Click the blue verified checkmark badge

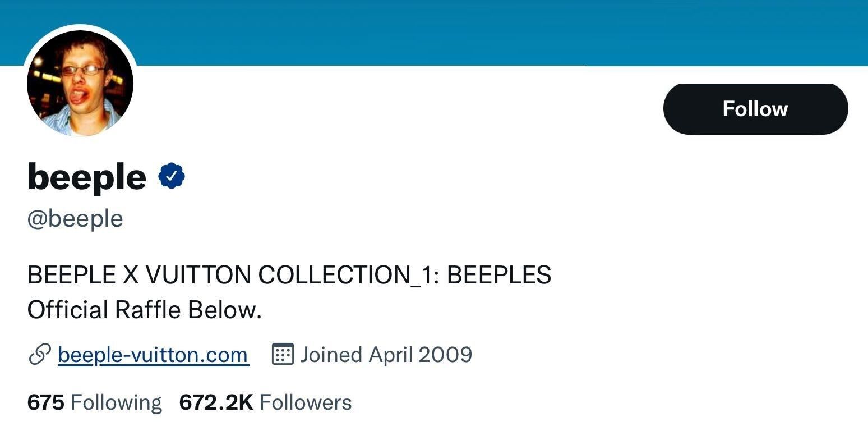pyautogui.click(x=172, y=177)
